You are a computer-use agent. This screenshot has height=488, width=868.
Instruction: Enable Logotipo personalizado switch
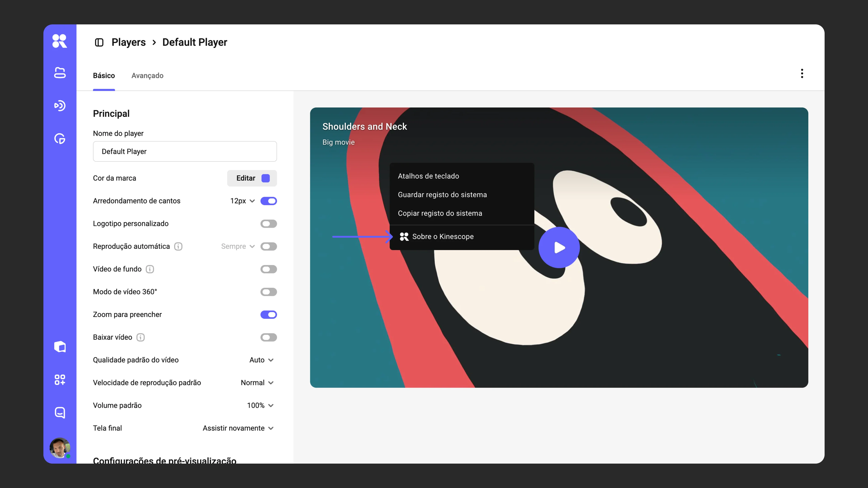pos(269,224)
